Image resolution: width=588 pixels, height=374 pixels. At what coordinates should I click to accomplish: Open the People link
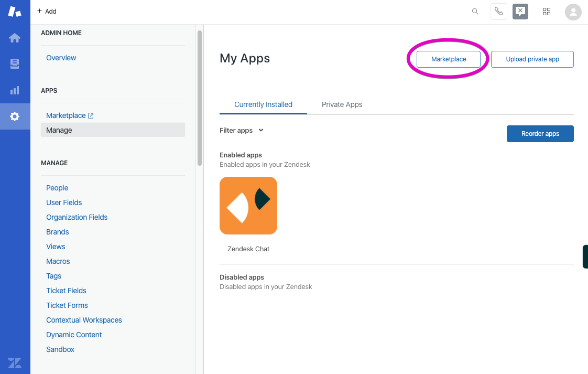point(57,188)
